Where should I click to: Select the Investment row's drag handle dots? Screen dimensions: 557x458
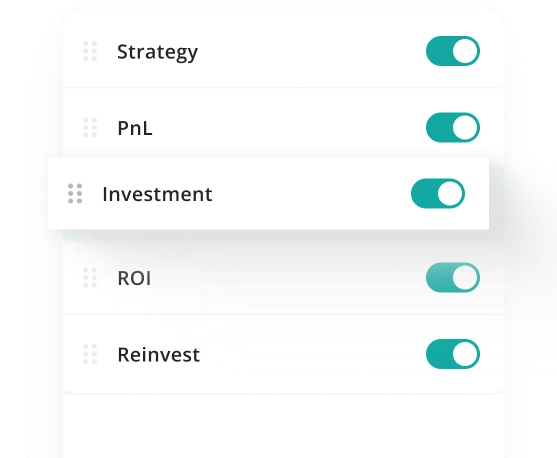coord(75,194)
